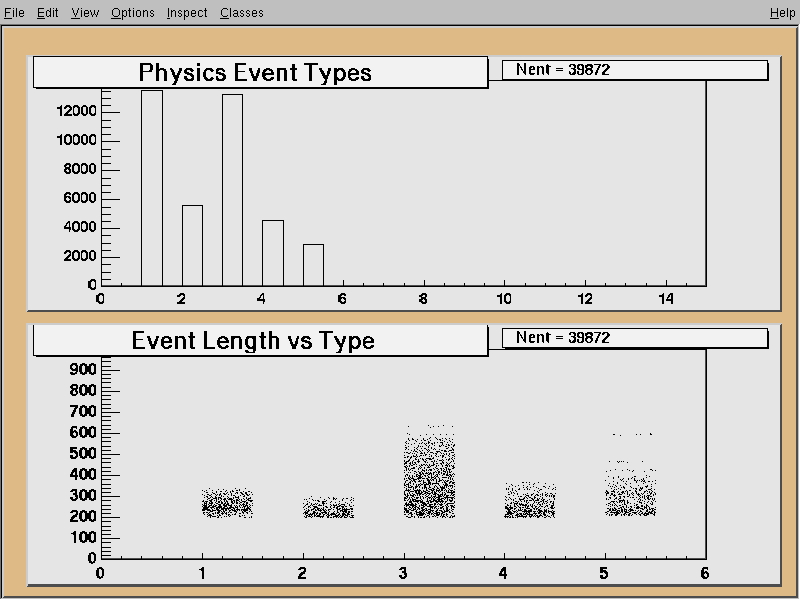Open the Help menu
The image size is (800, 600).
[782, 13]
